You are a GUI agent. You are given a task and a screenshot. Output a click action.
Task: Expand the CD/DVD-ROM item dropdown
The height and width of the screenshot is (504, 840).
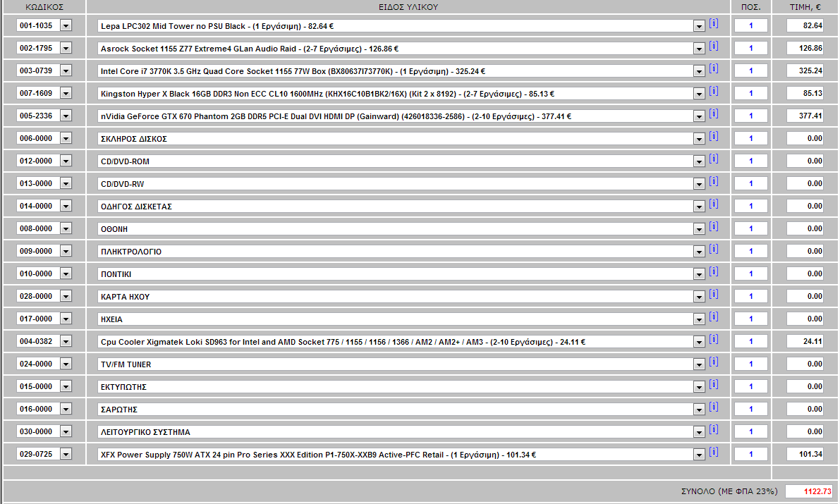pos(698,161)
